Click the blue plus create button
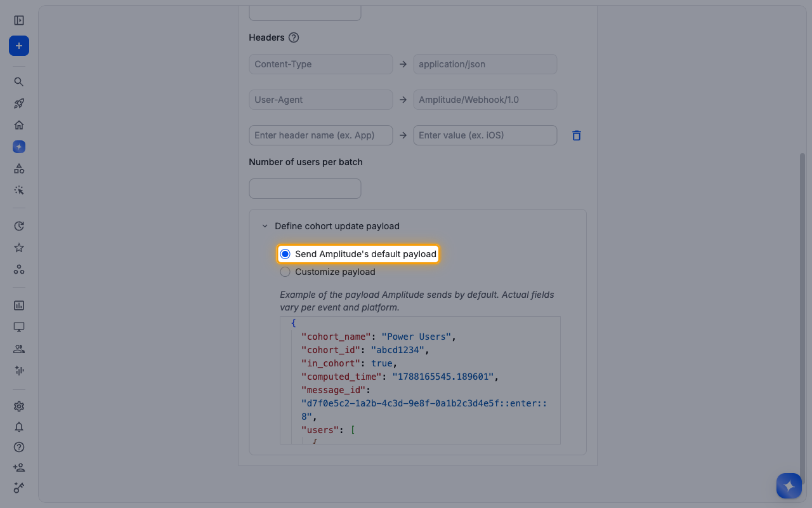The image size is (812, 508). (x=19, y=46)
